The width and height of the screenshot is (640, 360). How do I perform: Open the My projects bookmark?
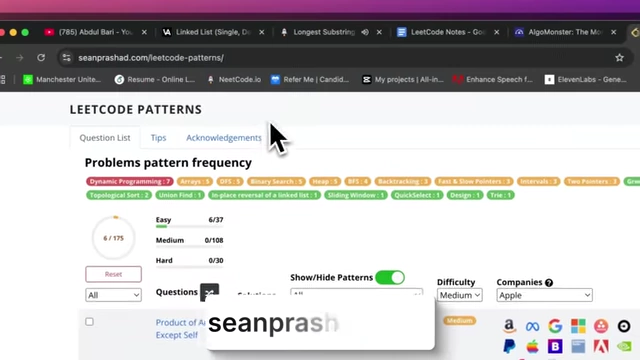point(403,80)
